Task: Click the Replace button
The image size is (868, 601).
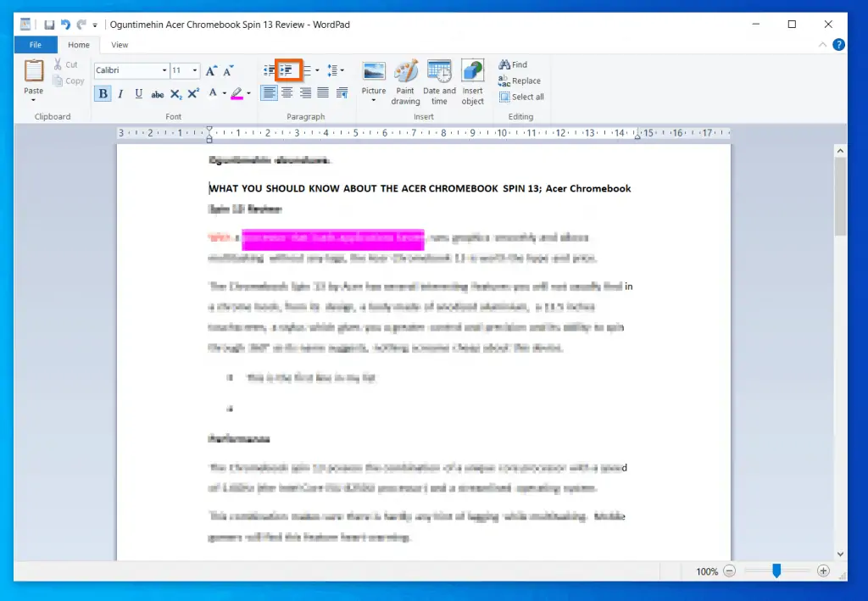Action: [x=520, y=81]
